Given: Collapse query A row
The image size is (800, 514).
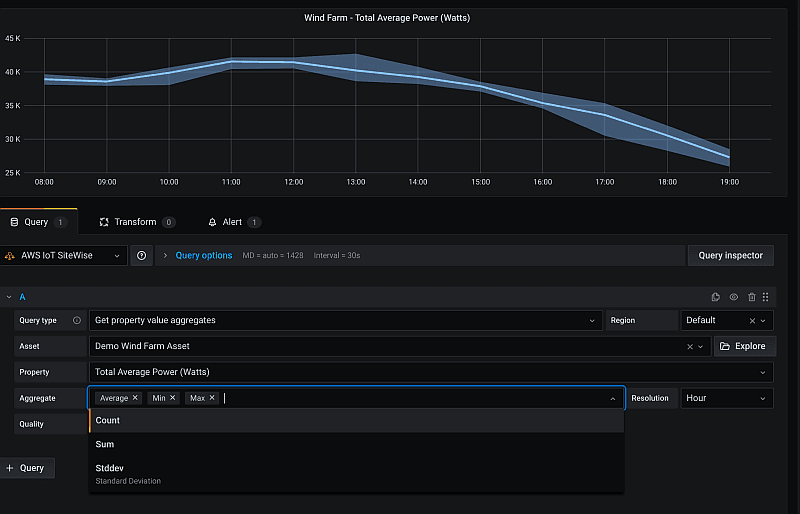Looking at the screenshot, I should 9,297.
